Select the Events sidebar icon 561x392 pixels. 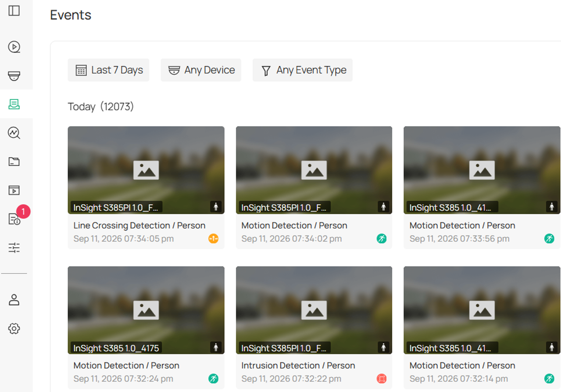pos(14,104)
